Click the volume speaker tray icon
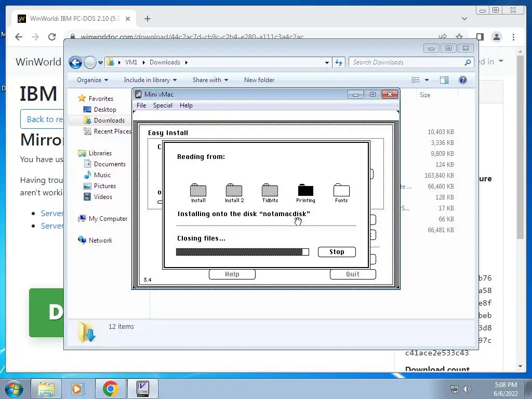 coord(467,389)
